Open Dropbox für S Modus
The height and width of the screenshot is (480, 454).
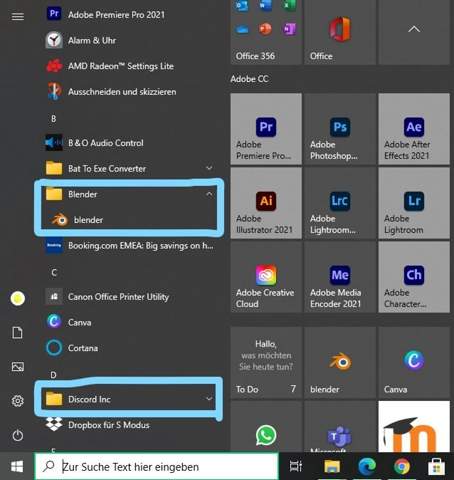point(130,425)
